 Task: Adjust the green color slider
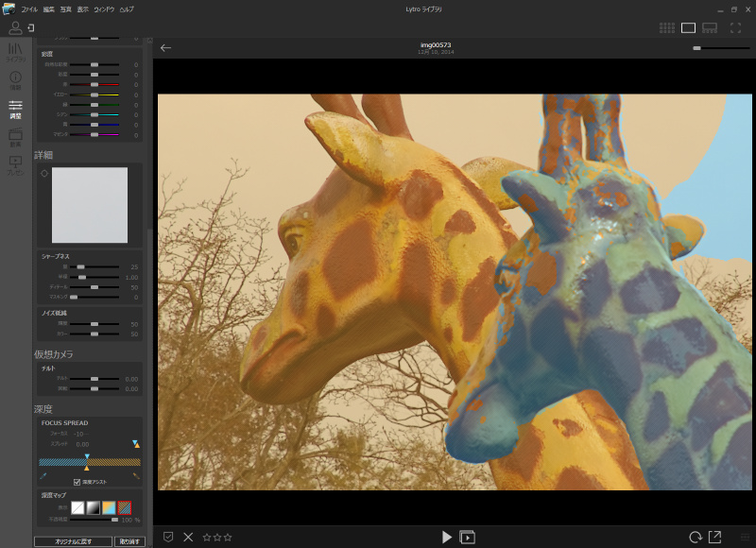(94, 105)
